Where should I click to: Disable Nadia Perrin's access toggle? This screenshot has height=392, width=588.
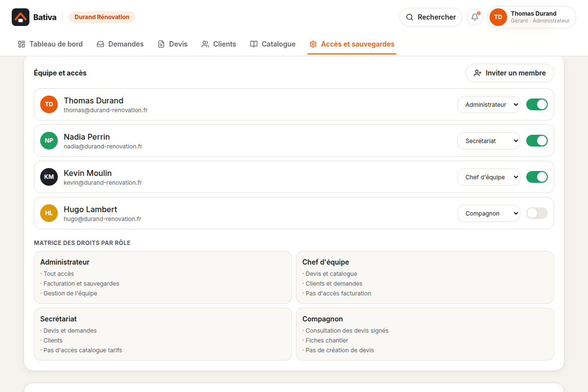click(x=537, y=141)
